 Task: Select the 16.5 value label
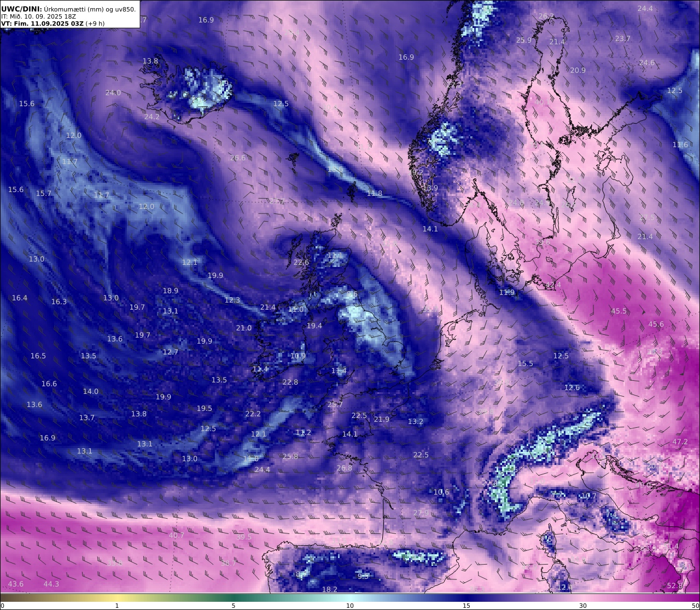[38, 356]
